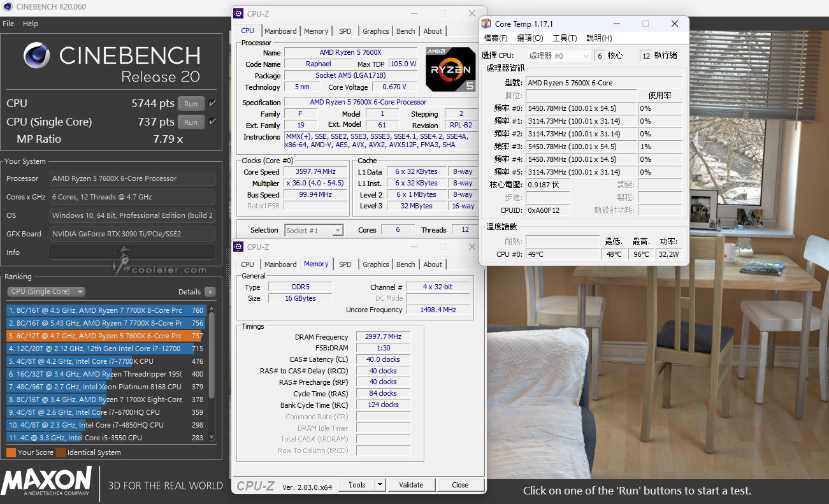Viewport: 829px width, 504px height.
Task: Maximize the Core Temp window
Action: (x=645, y=24)
